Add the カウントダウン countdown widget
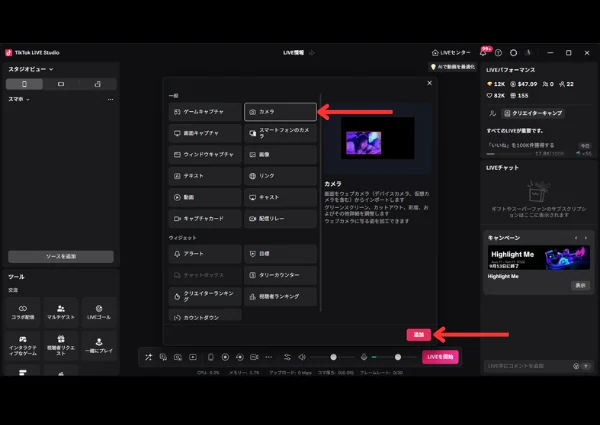The image size is (600, 425). point(205,315)
